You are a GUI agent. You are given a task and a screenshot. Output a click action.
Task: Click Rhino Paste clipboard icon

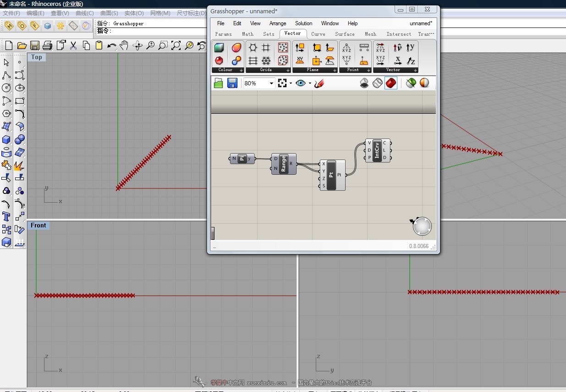pyautogui.click(x=99, y=45)
